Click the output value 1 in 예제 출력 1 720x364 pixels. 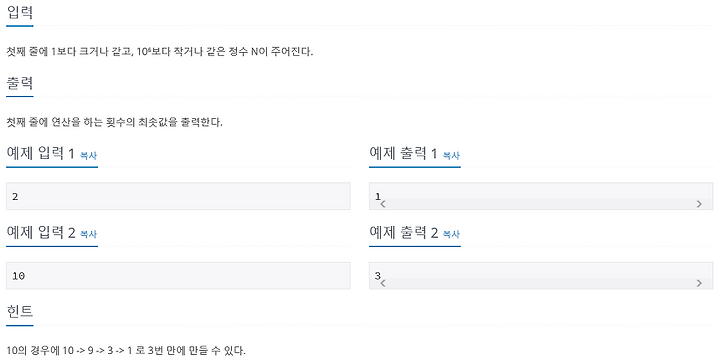click(378, 196)
